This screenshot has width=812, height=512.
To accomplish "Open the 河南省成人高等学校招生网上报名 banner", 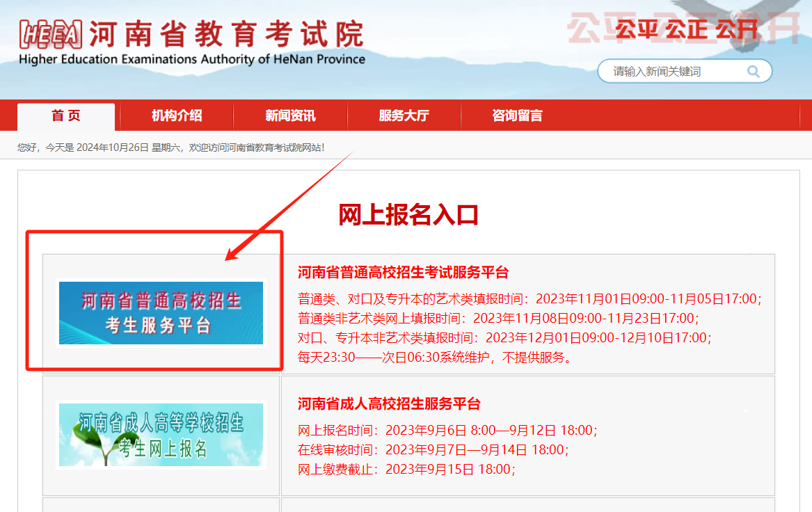I will click(161, 435).
